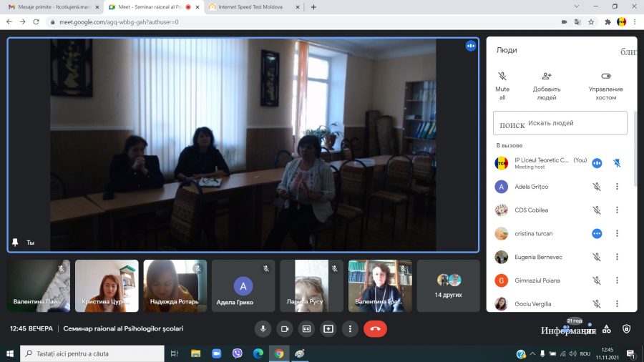Mute Eugenia Bernevec's microphone icon
644x362 pixels.
pyautogui.click(x=597, y=257)
